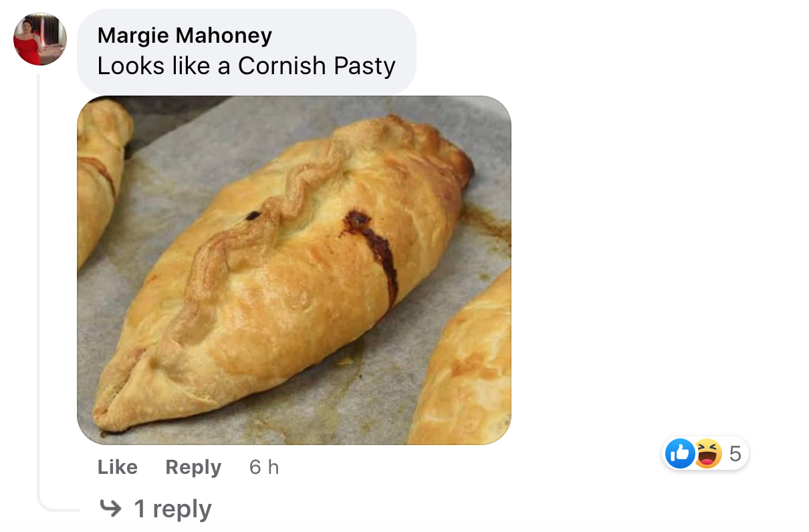
Task: Click the laughing Haha reaction emoji
Action: [708, 454]
